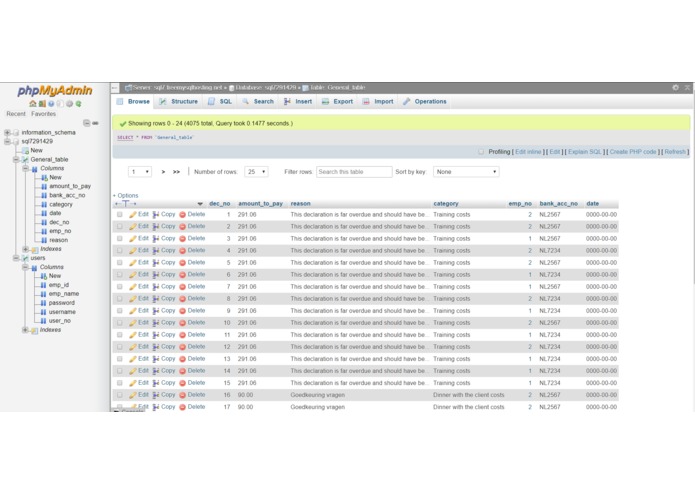The image size is (695, 494).
Task: Edit row with dec_no 8
Action: (x=138, y=299)
